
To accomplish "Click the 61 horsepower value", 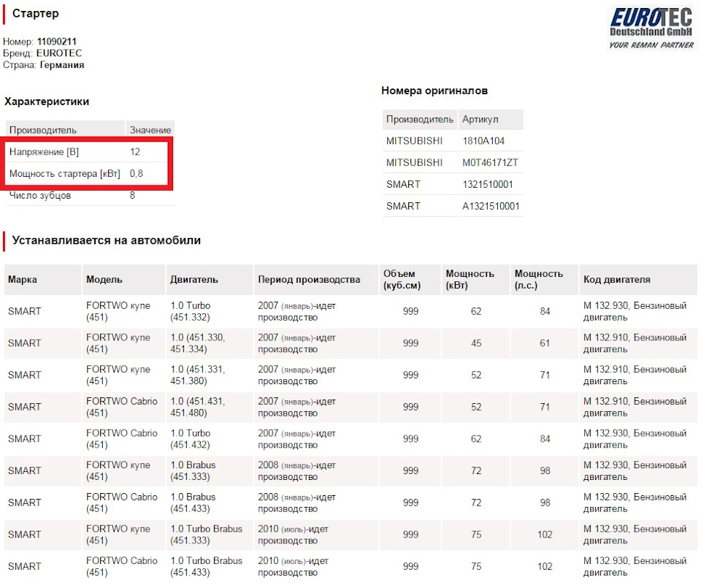I will tap(545, 343).
